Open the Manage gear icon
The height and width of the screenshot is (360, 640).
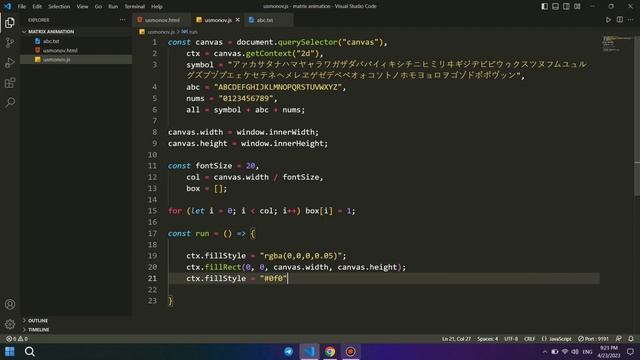(x=10, y=324)
